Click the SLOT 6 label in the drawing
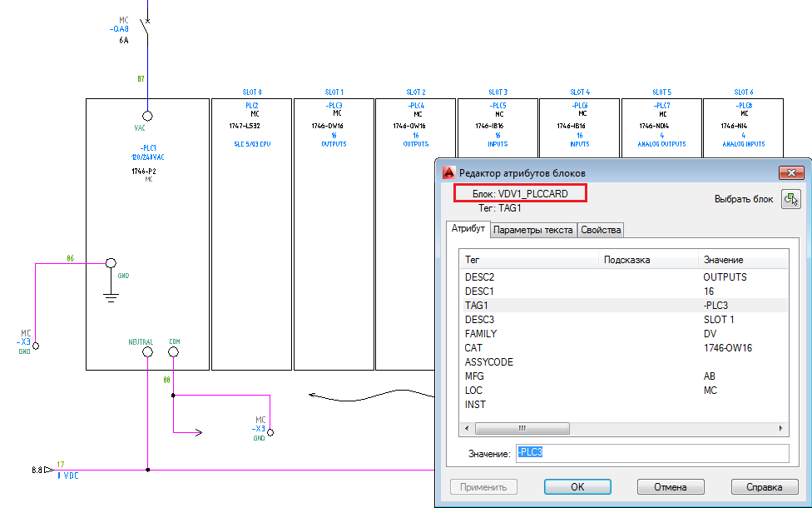This screenshot has width=812, height=508. point(744,92)
